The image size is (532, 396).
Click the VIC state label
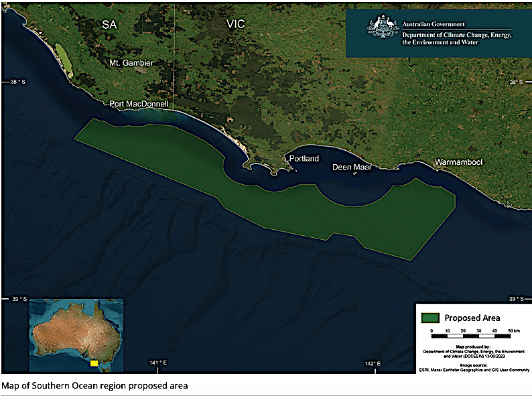point(236,24)
